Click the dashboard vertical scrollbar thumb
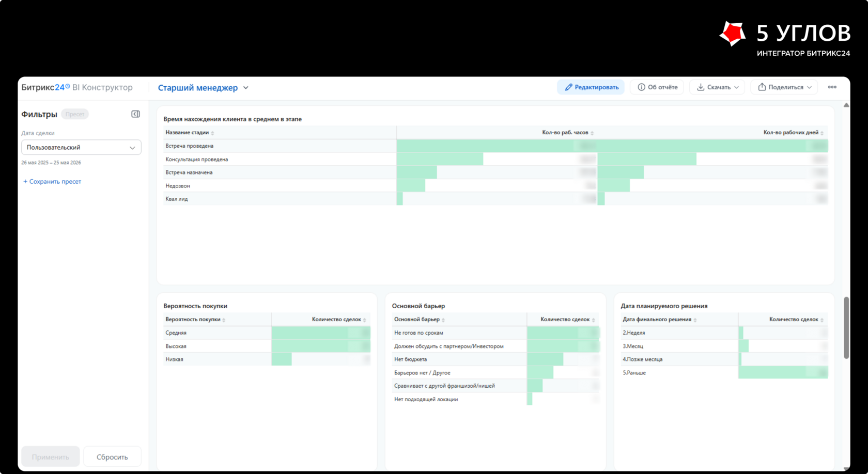 tap(846, 327)
